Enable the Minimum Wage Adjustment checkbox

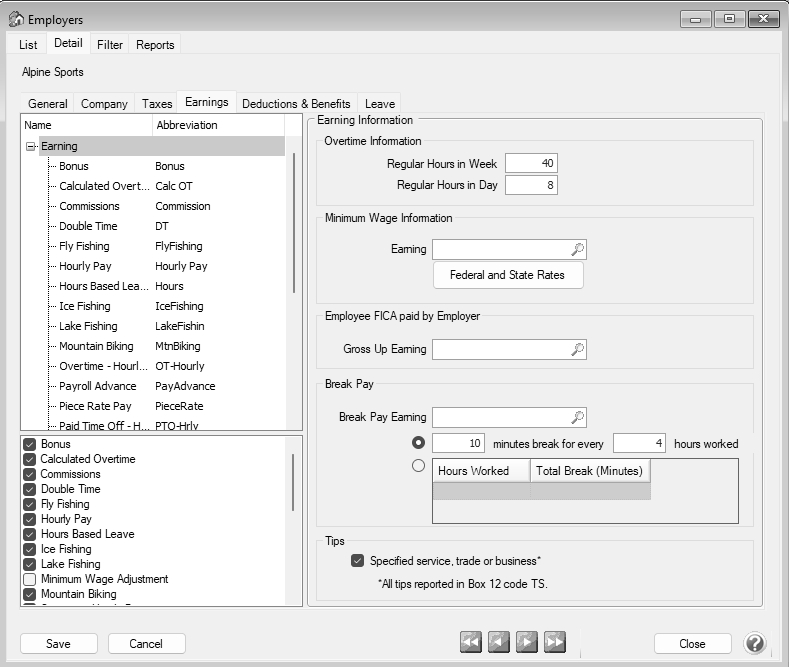coord(30,579)
